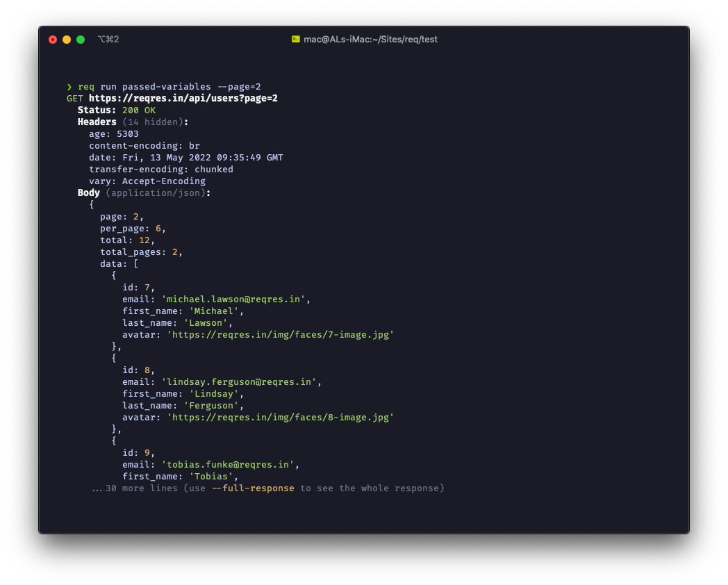Click the email tobias.funke@reqres.in

point(228,465)
